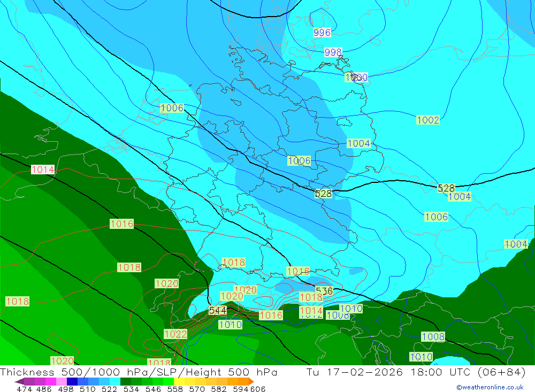
Task: Click the 544 height contour label
Action: point(217,311)
